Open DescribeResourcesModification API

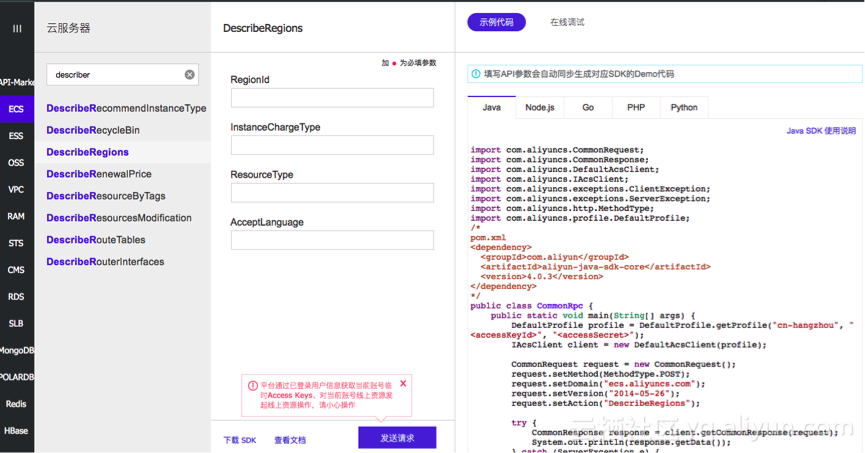coord(119,218)
